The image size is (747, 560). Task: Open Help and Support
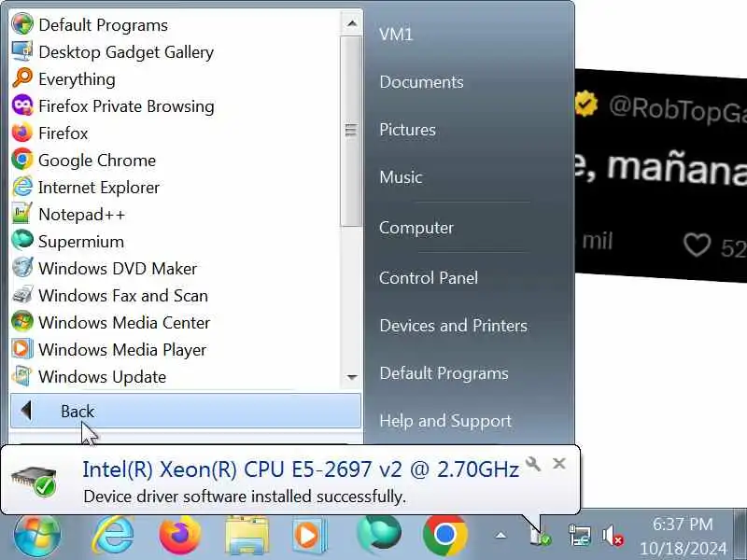tap(445, 421)
